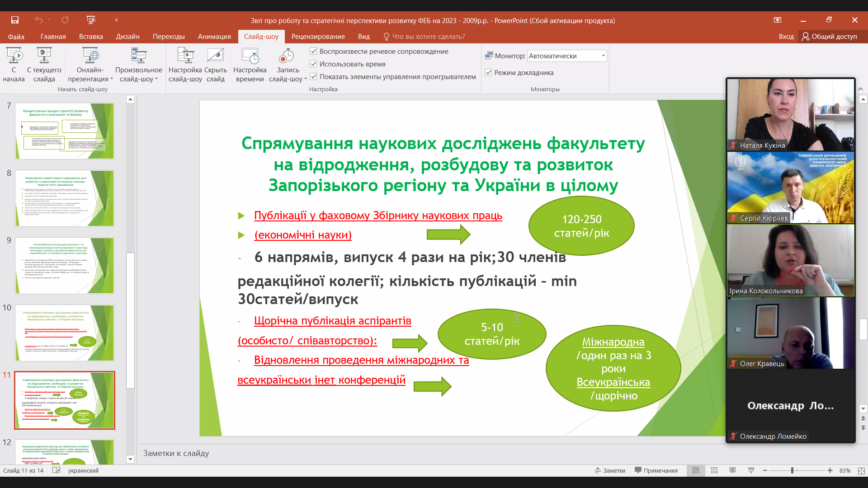This screenshot has height=488, width=868.
Task: Open the 'Анимация' ribbon tab
Action: 214,37
